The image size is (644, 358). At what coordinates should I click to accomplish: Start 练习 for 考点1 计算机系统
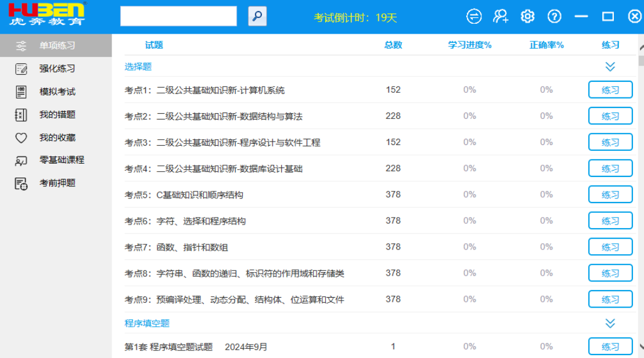610,90
